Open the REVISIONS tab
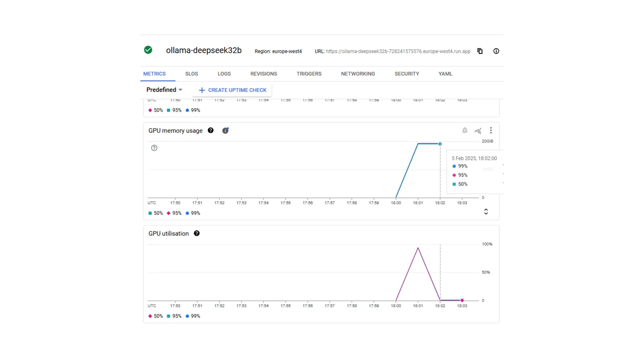The image size is (644, 362). point(264,74)
